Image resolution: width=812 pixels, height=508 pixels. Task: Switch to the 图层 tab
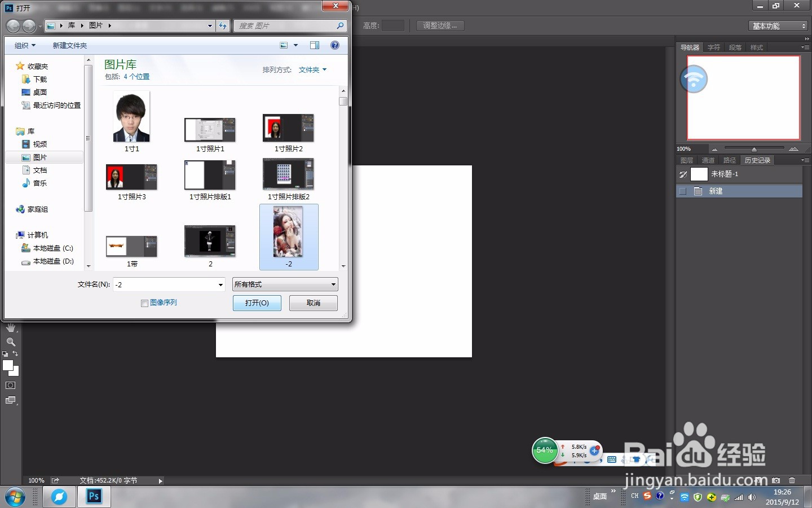(687, 160)
